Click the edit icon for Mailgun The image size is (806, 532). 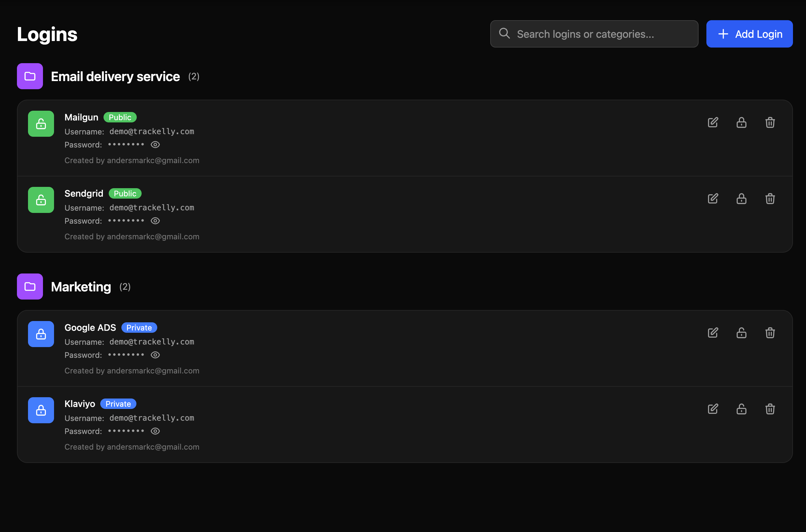pos(713,122)
